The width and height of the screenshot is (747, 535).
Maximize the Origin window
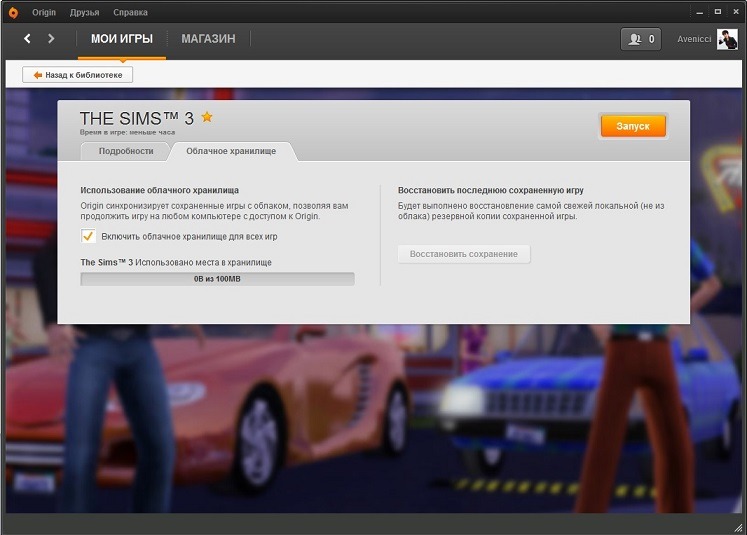click(x=717, y=12)
